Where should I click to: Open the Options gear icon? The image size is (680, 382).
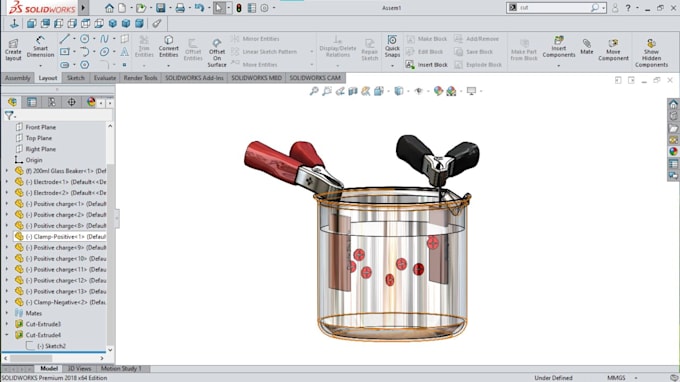(264, 8)
